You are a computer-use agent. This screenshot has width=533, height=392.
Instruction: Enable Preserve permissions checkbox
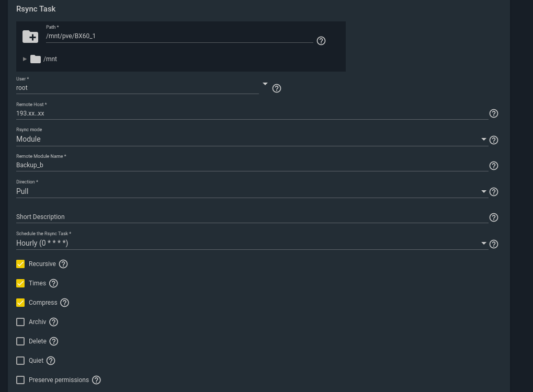point(20,380)
